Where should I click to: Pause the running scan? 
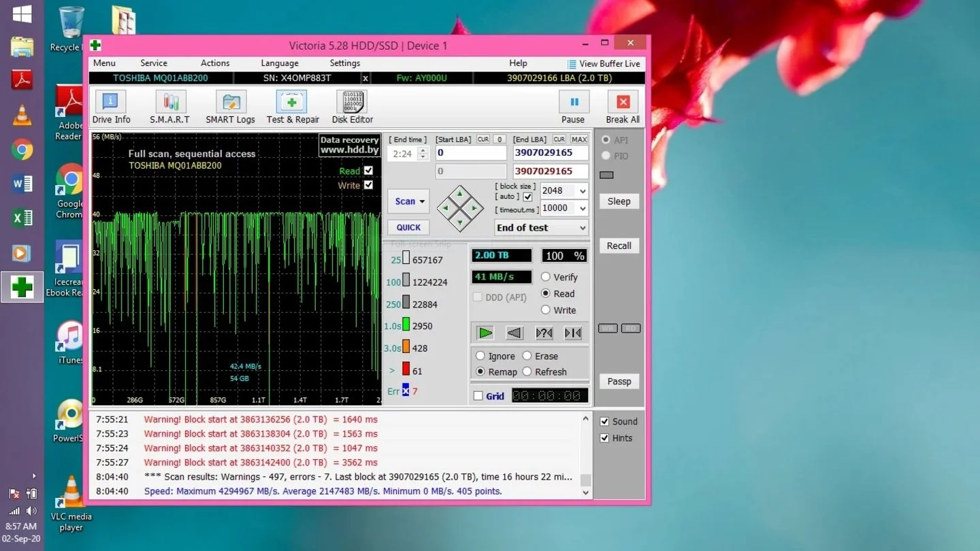574,107
